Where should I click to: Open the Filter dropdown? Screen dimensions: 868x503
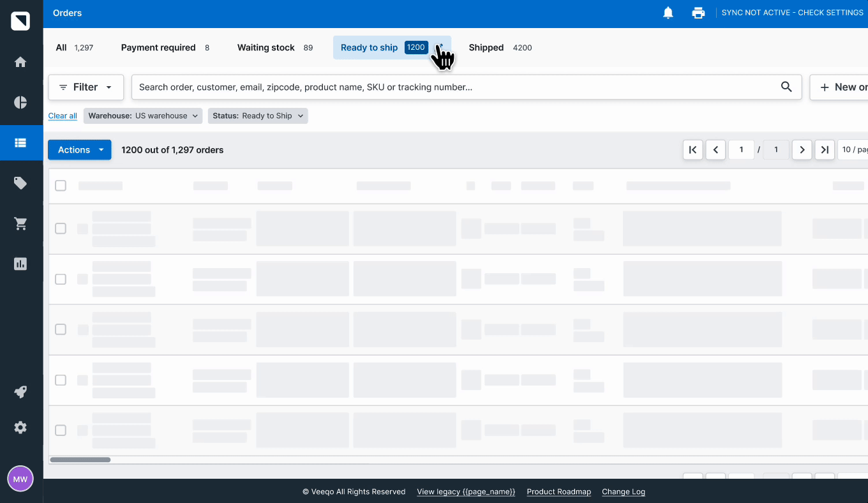coord(86,87)
